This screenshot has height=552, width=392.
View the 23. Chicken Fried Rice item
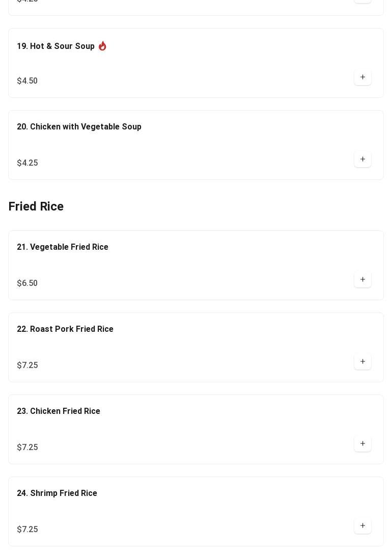point(59,411)
